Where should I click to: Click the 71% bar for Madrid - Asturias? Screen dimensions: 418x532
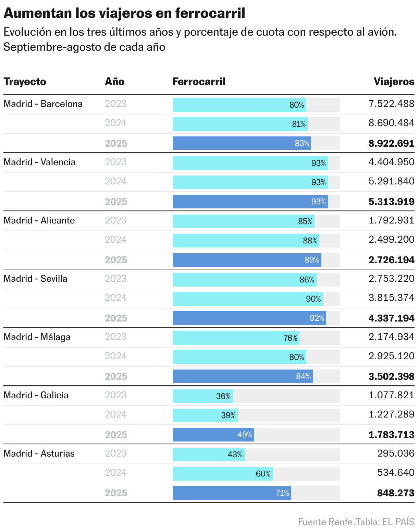tap(232, 493)
